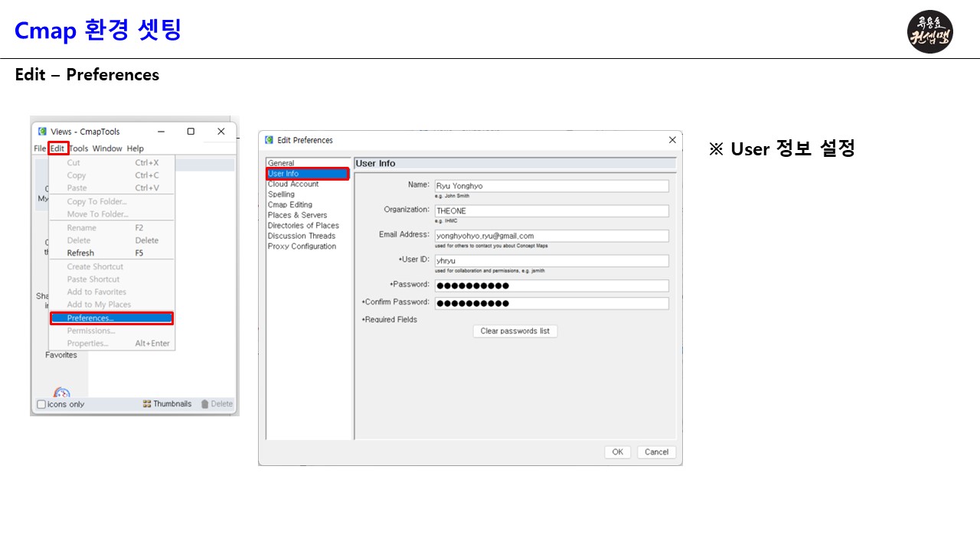
Task: Open Favorites in the Views sidebar
Action: pyautogui.click(x=61, y=355)
